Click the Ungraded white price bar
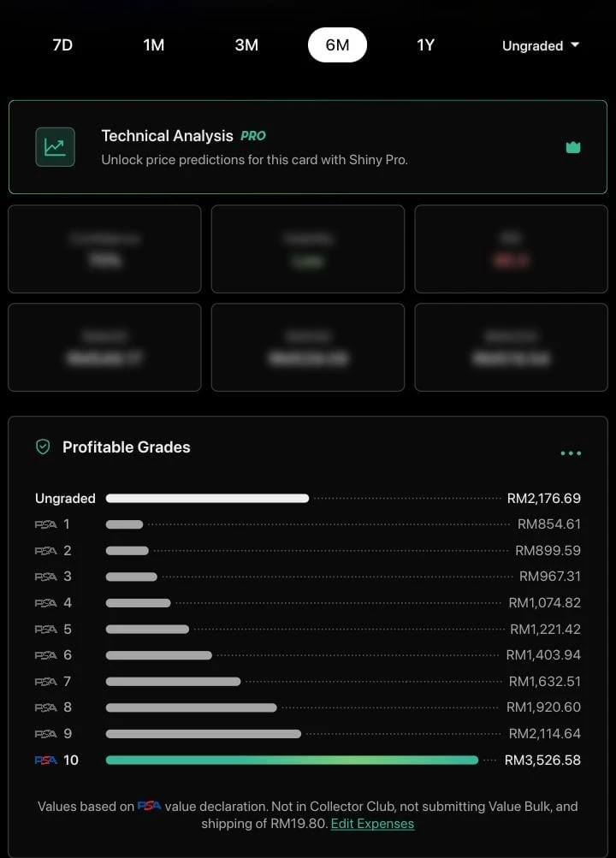The image size is (616, 858). [207, 498]
